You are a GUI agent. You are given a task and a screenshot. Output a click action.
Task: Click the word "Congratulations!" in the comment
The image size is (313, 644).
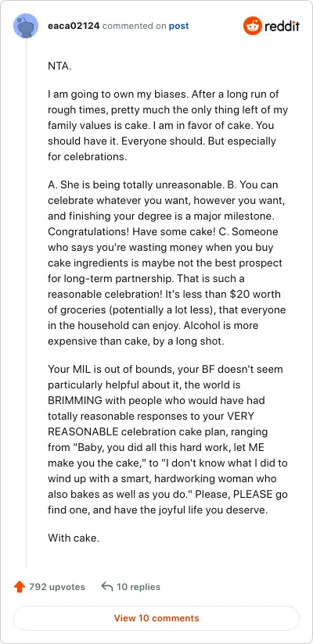(88, 231)
